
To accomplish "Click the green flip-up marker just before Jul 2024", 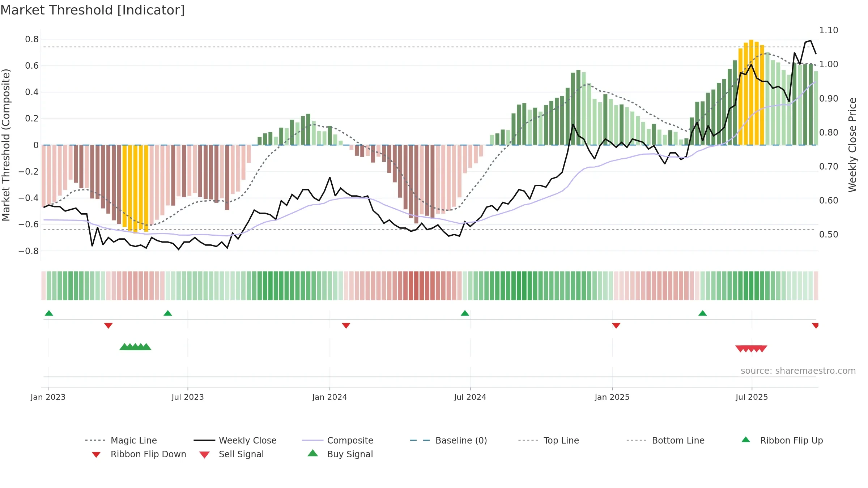I will point(465,313).
